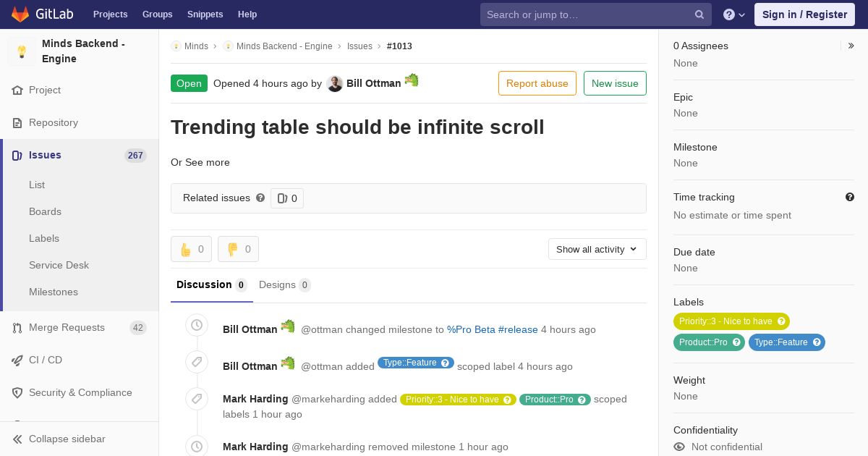
Task: Open Issues List in sidebar
Action: [x=37, y=185]
